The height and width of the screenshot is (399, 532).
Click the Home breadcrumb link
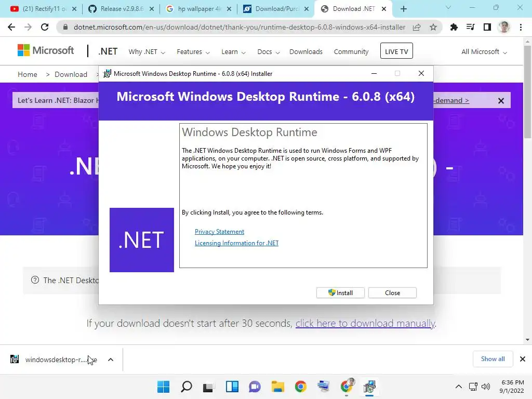point(28,74)
